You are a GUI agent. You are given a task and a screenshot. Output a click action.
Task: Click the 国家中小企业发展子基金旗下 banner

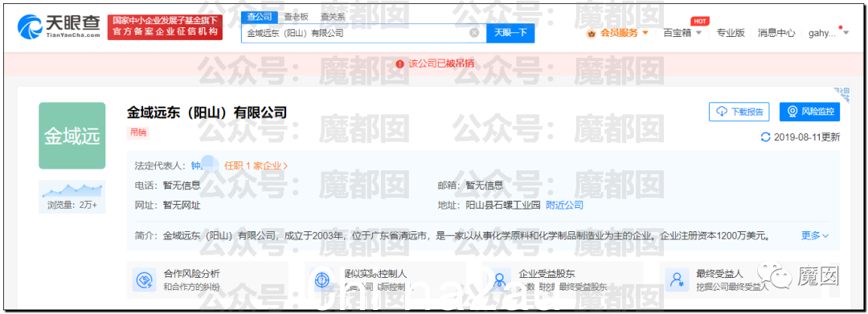[x=165, y=27]
